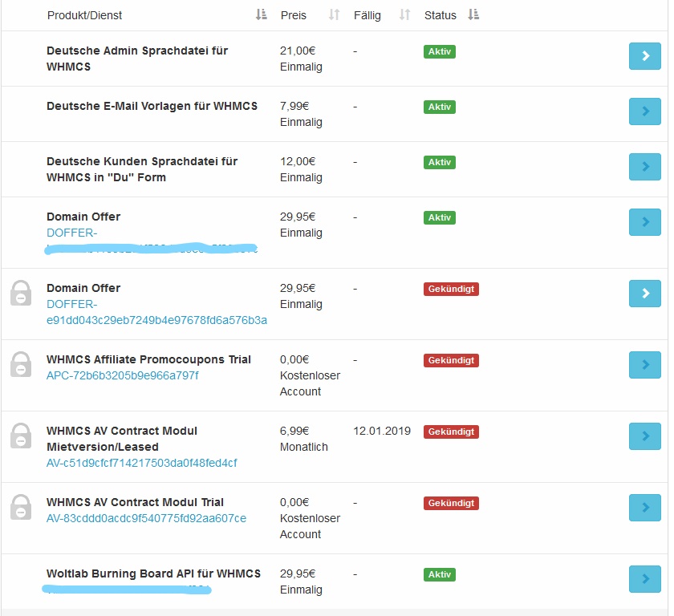View Woltlab Burning Board API details arrow
The height and width of the screenshot is (616, 674).
click(644, 579)
